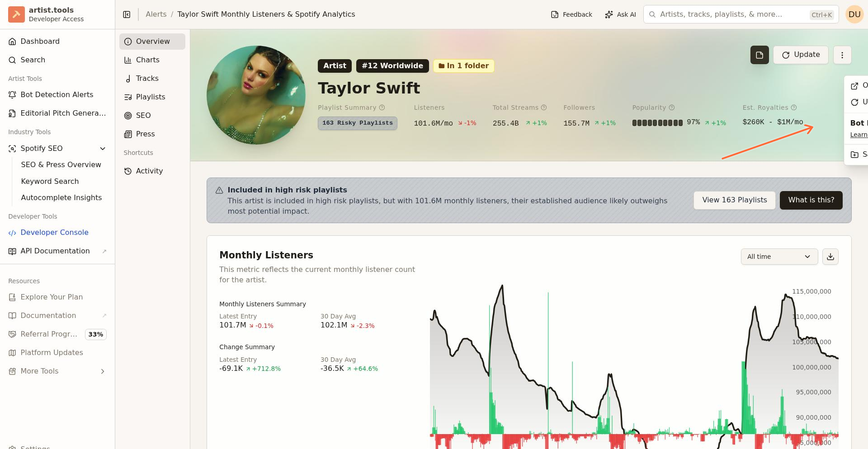Screen dimensions: 868x449
Task: Open Activity shortcut
Action: point(152,171)
